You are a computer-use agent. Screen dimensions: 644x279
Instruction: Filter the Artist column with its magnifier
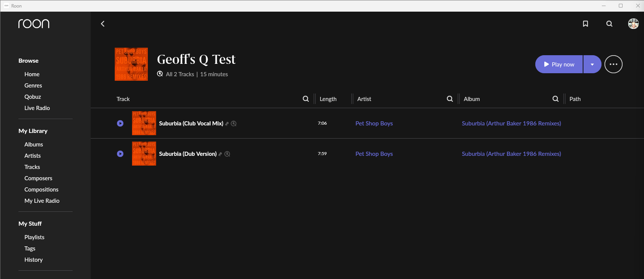pos(450,99)
